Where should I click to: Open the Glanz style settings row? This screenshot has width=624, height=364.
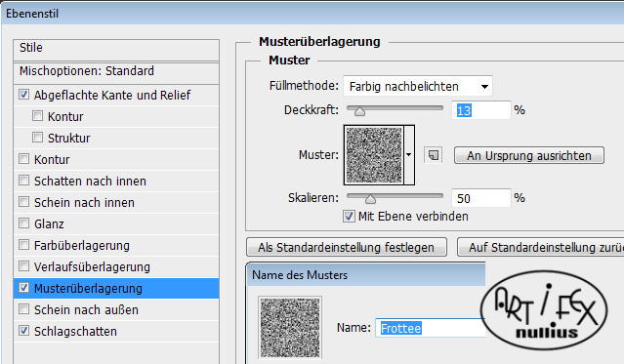(x=116, y=224)
